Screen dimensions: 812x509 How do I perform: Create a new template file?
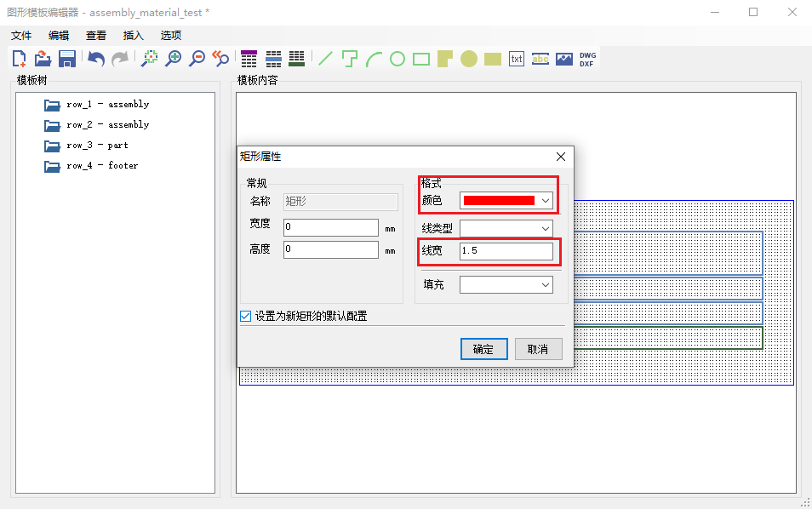20,59
